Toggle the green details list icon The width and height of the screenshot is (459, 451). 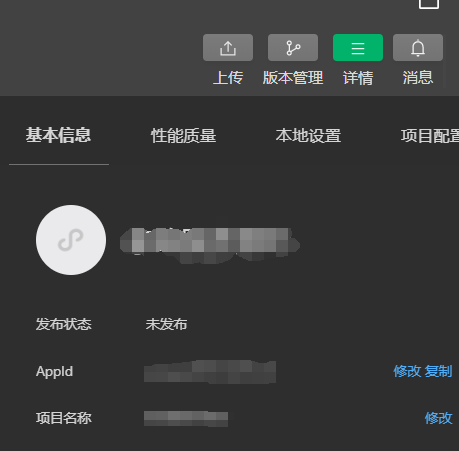click(x=358, y=47)
